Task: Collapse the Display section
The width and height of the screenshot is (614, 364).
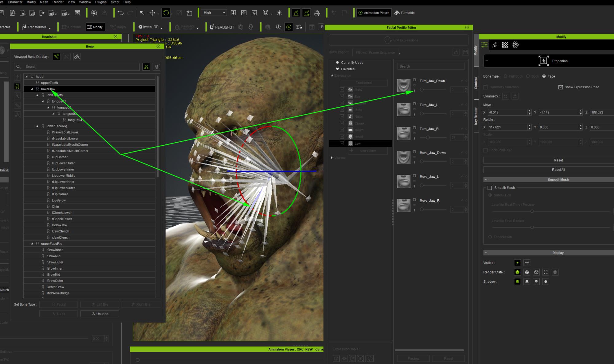Action: pos(486,253)
